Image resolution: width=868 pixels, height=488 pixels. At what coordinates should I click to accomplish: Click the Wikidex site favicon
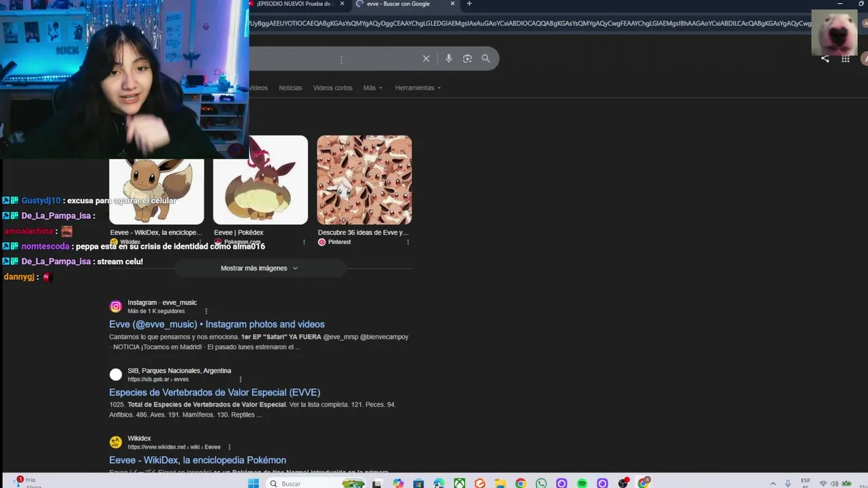116,442
